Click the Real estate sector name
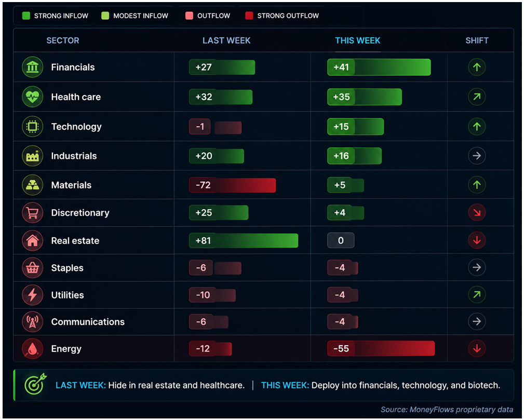 pos(75,240)
